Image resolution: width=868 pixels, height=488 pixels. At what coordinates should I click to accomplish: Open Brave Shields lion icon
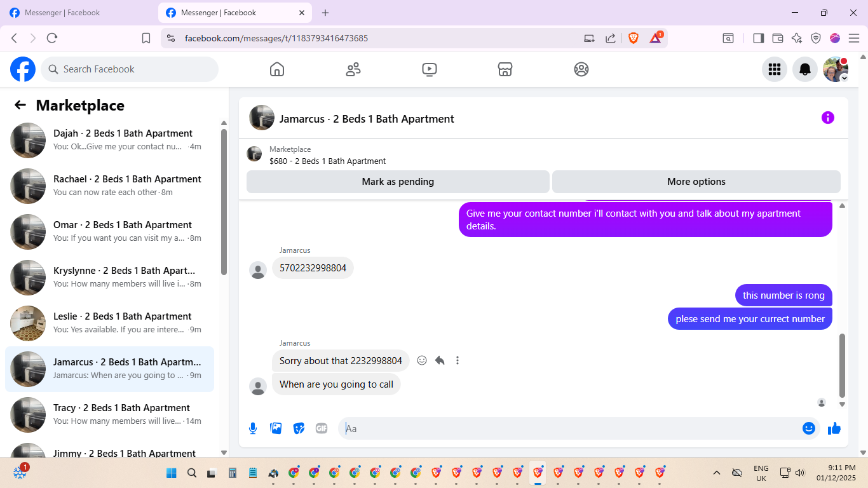[x=634, y=38]
